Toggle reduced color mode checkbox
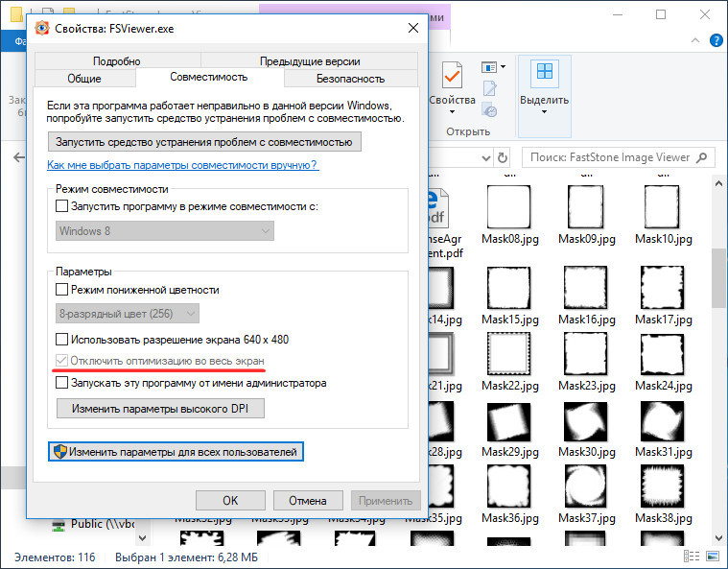 [x=61, y=290]
